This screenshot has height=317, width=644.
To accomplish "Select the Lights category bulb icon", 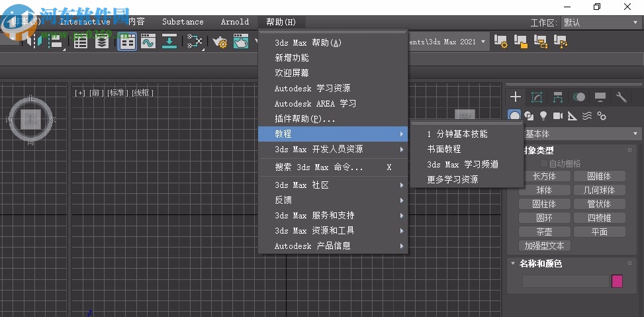I will pyautogui.click(x=543, y=116).
